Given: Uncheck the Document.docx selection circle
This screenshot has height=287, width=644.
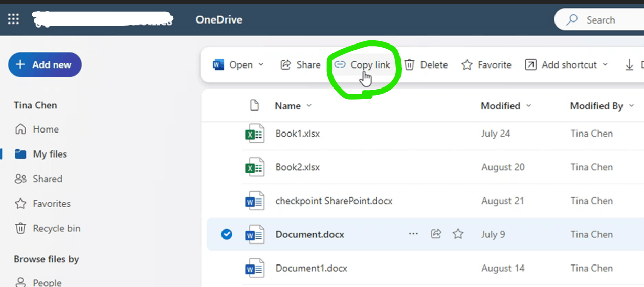Looking at the screenshot, I should [x=227, y=234].
